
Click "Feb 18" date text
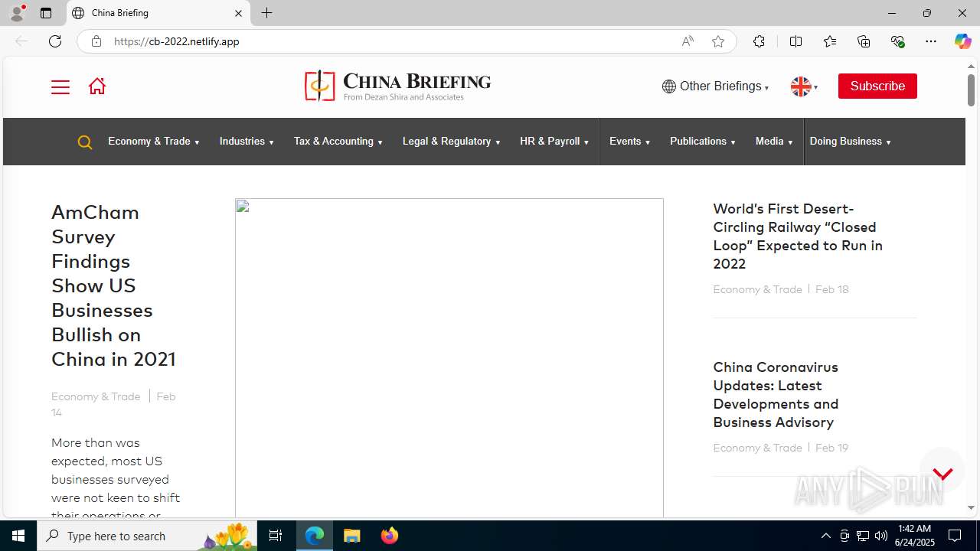tap(832, 289)
